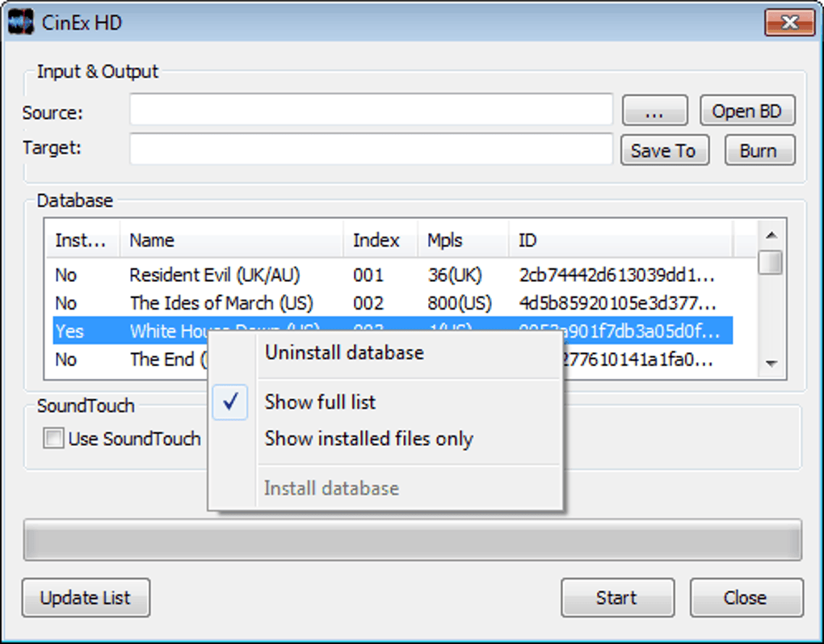
Task: Click the Update List button
Action: [x=86, y=598]
